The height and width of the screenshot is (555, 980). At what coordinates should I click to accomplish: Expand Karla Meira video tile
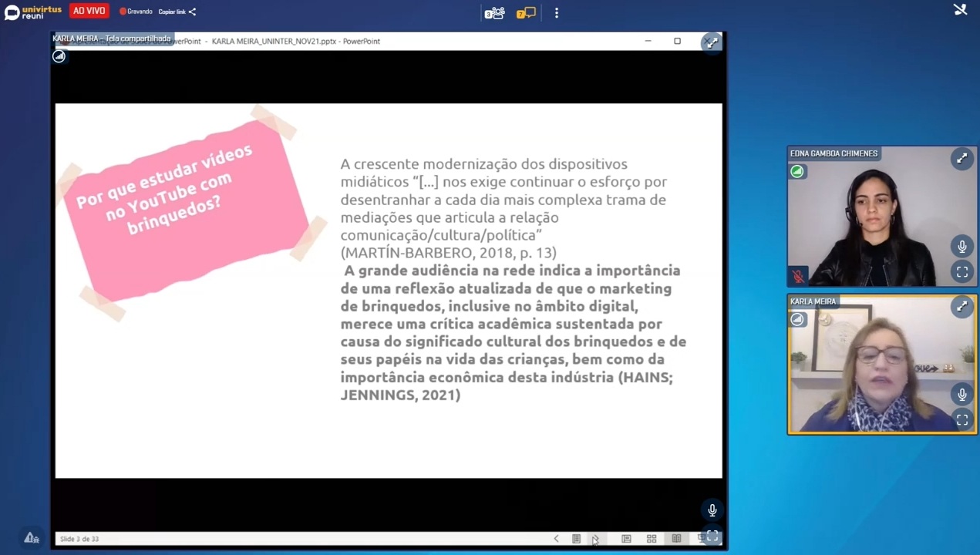(x=961, y=307)
